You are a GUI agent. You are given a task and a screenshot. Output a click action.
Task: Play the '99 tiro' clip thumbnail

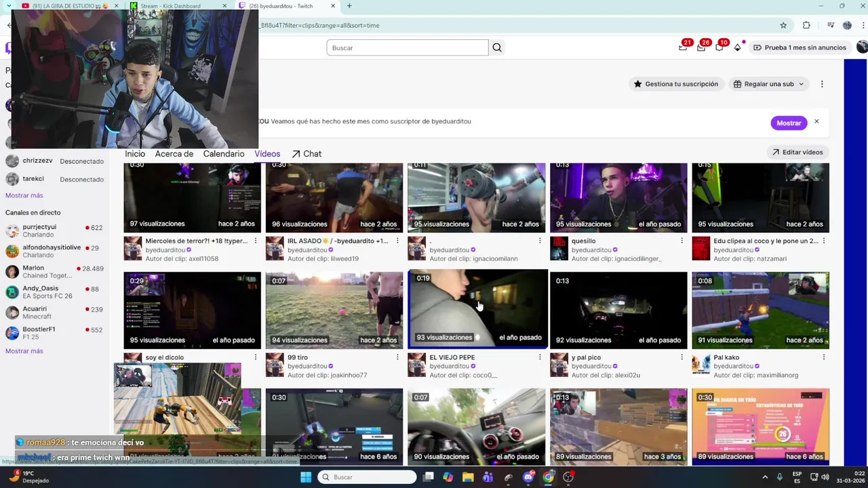point(334,310)
